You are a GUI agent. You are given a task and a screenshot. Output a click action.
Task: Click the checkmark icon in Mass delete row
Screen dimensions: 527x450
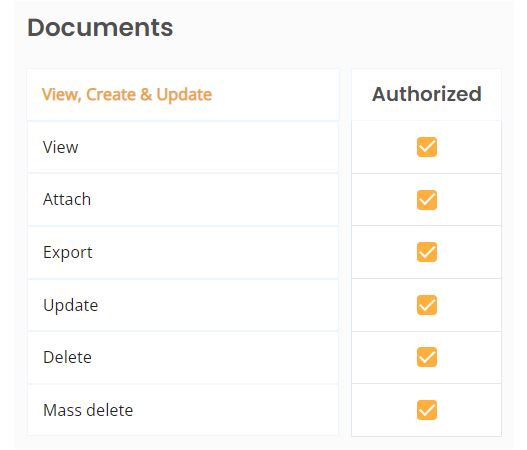[x=427, y=410]
